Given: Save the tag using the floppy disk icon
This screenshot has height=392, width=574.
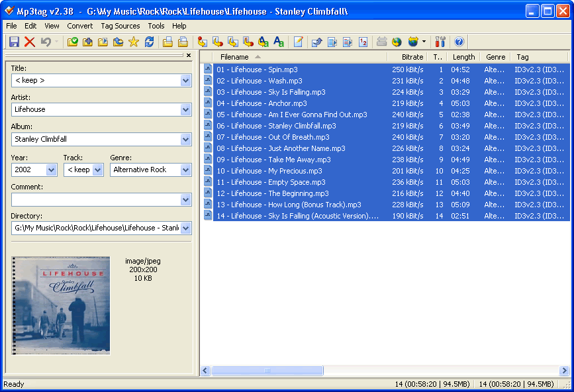Looking at the screenshot, I should tap(13, 41).
